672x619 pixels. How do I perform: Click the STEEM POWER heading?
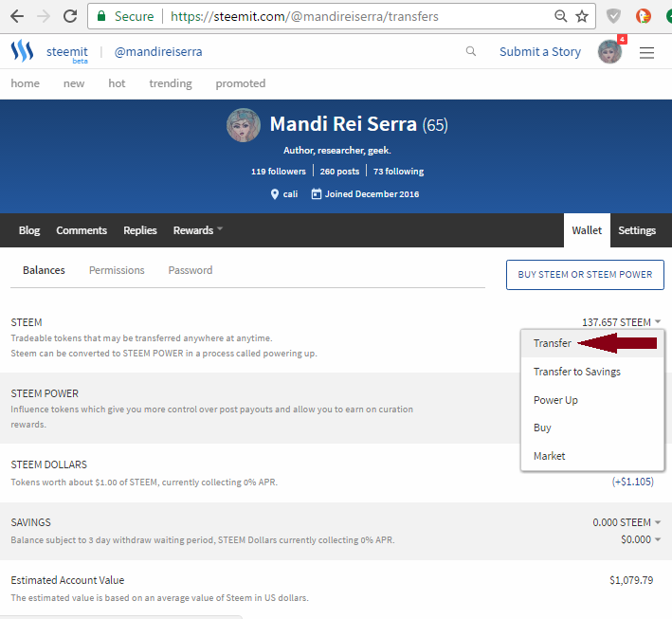45,393
